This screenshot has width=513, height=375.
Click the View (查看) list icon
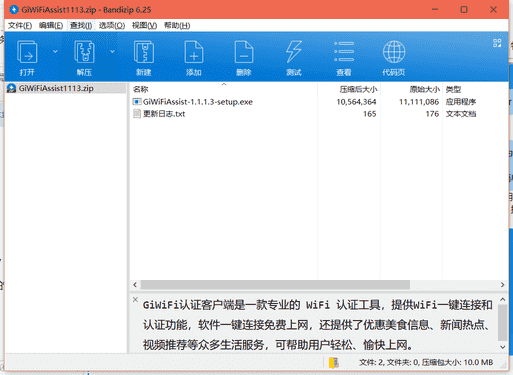coord(344,52)
